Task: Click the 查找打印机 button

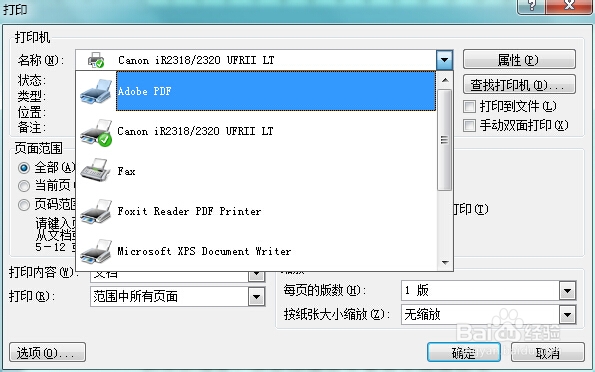Action: 519,85
